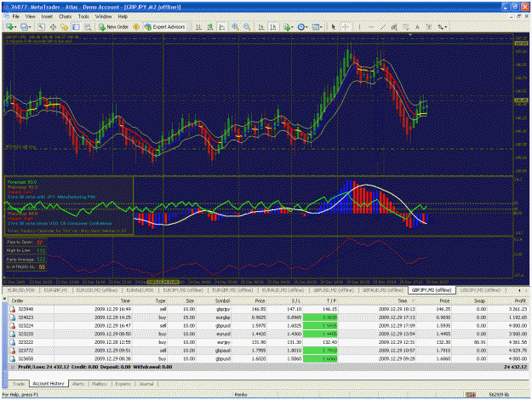
Task: Open the Window menu
Action: pyautogui.click(x=103, y=16)
